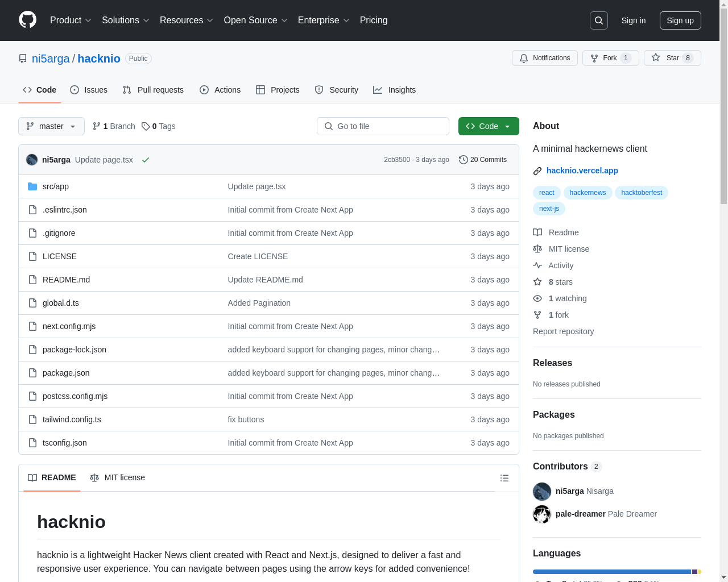
Task: Click ni5arga contributor avatar in sidebar
Action: (x=542, y=492)
